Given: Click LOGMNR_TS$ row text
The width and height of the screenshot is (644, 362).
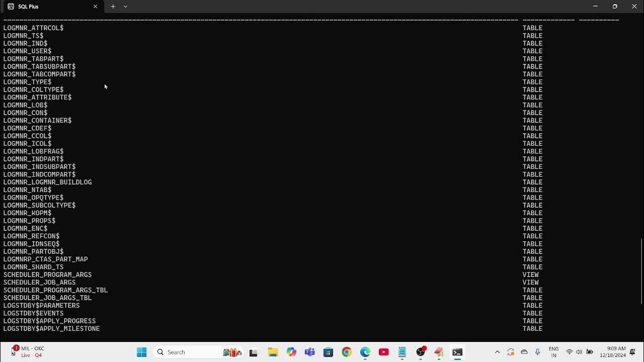Looking at the screenshot, I should pyautogui.click(x=23, y=36).
